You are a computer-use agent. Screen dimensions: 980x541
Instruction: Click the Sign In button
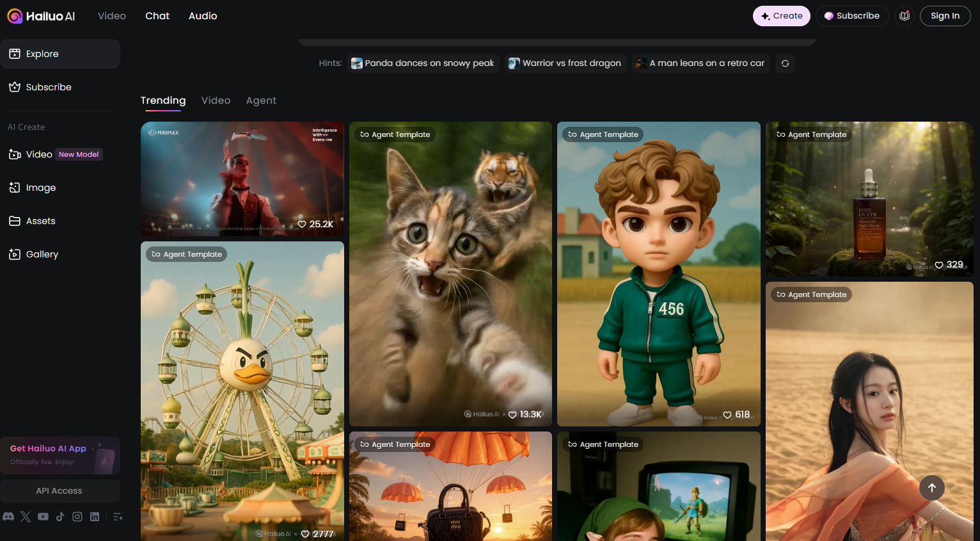pyautogui.click(x=945, y=16)
